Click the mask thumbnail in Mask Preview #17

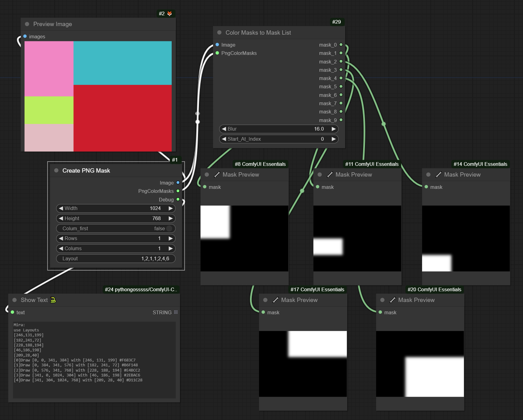(303, 364)
